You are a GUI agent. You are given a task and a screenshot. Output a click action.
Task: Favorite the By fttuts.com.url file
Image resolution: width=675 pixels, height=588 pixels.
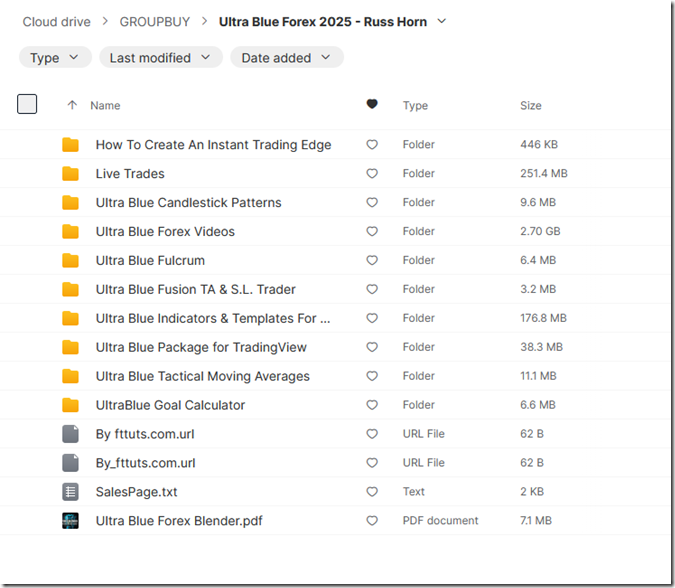(372, 434)
